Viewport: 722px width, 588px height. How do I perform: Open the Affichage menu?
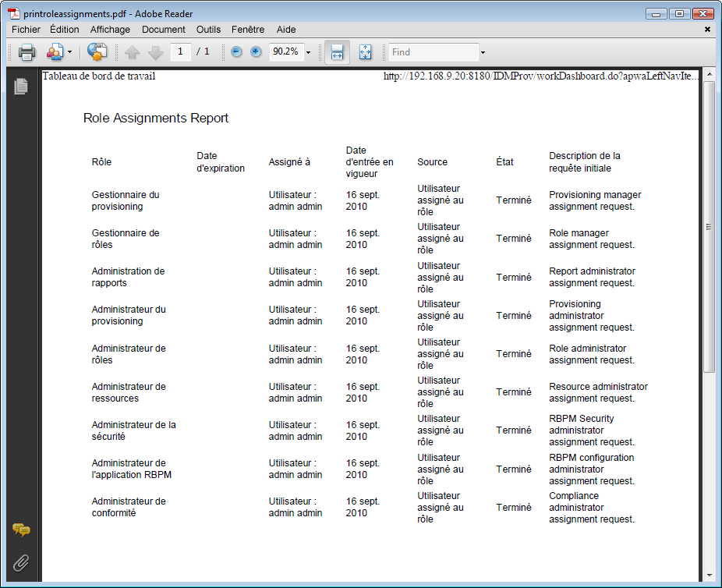pyautogui.click(x=110, y=30)
